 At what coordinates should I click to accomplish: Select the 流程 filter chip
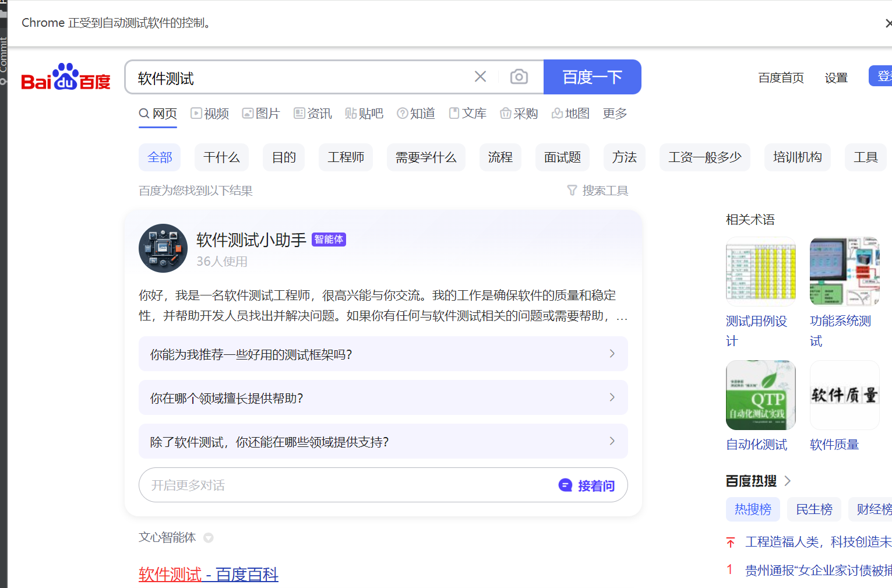[x=500, y=157]
